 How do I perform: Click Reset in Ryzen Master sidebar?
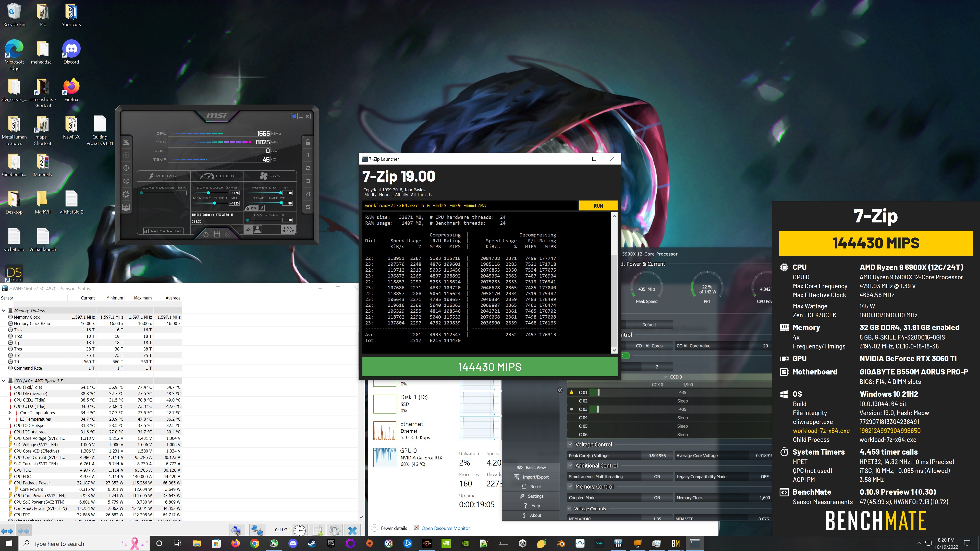pos(531,487)
